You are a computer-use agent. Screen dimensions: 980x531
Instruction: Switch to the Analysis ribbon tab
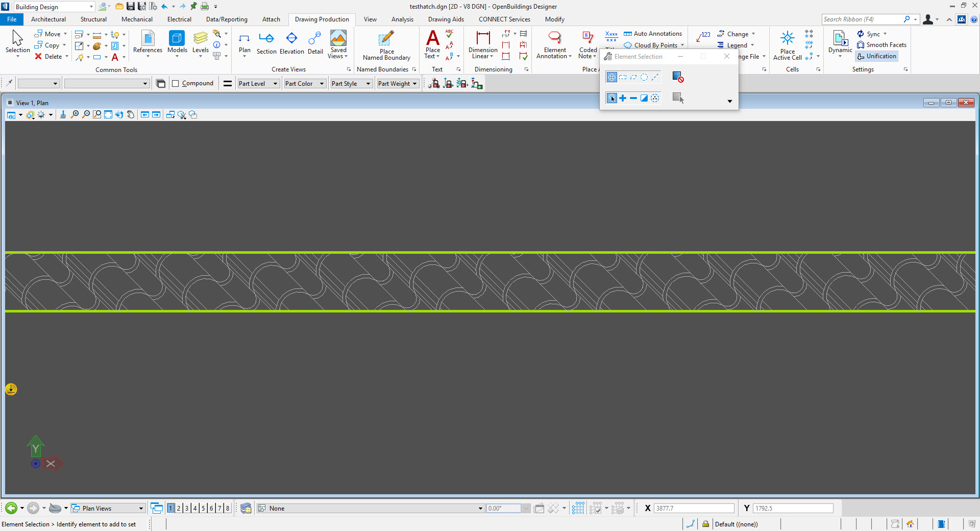pos(402,19)
